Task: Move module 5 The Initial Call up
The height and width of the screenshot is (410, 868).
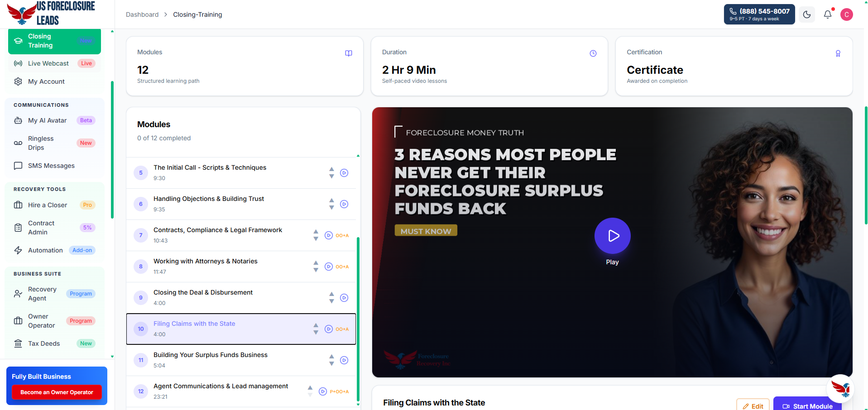Action: (331, 170)
